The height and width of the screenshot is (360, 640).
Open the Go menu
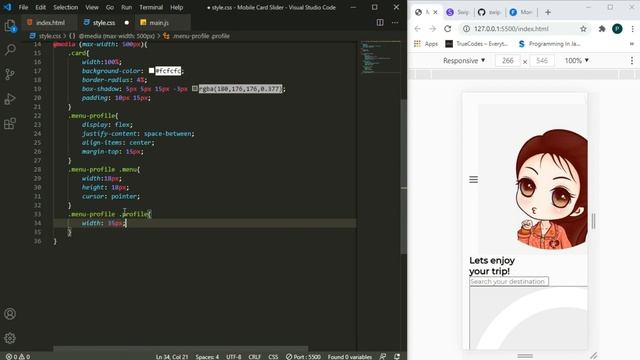click(x=110, y=7)
